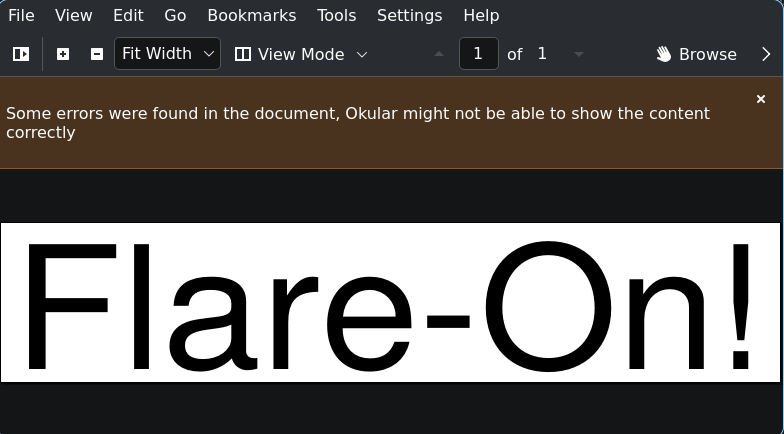
Task: Open the Go menu
Action: pos(175,15)
